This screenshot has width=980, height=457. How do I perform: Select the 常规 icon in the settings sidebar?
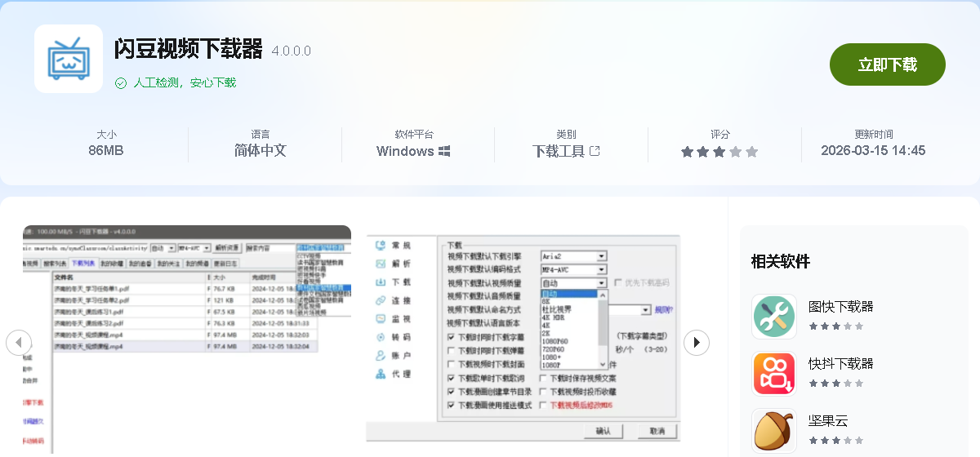point(381,246)
